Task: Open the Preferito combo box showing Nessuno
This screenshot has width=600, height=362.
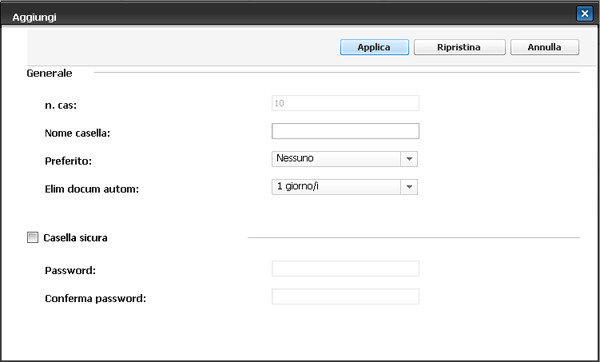Action: 344,159
